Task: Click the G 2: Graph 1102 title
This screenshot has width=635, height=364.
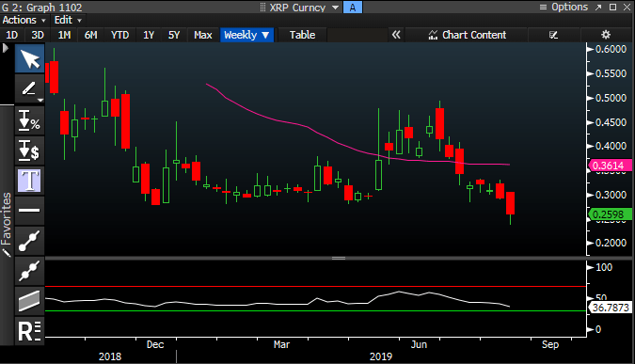Action: [x=41, y=8]
